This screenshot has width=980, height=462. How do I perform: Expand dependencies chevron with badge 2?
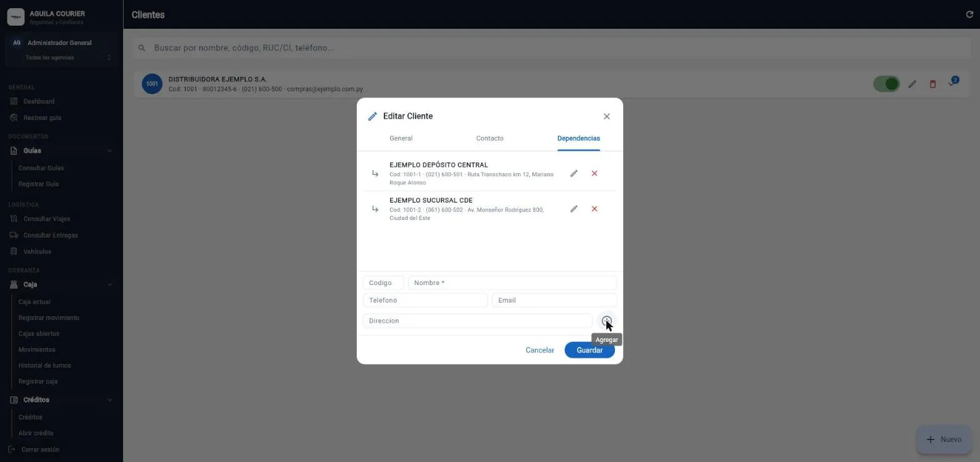[x=952, y=83]
